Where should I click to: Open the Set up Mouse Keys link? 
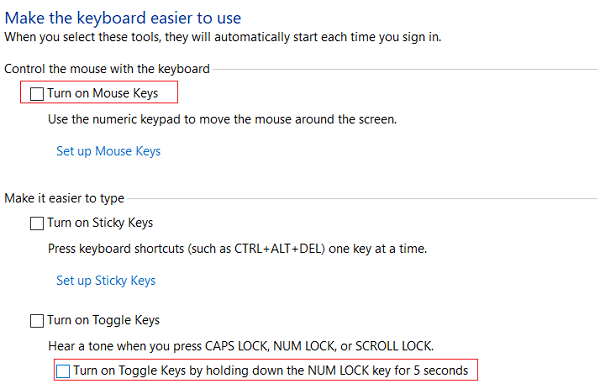108,151
